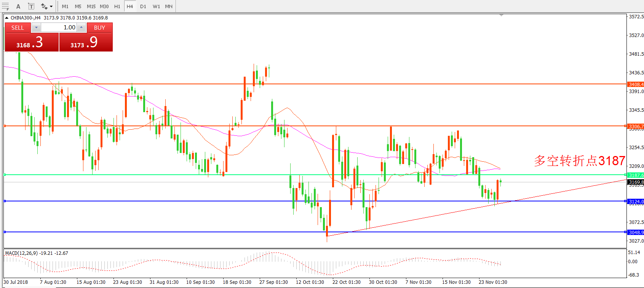Select the Fibonacci retracement tool
644x288 pixels.
click(5, 6)
